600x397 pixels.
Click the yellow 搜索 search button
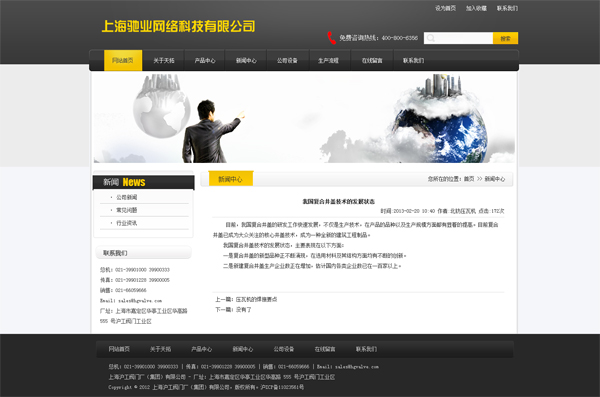(x=505, y=38)
